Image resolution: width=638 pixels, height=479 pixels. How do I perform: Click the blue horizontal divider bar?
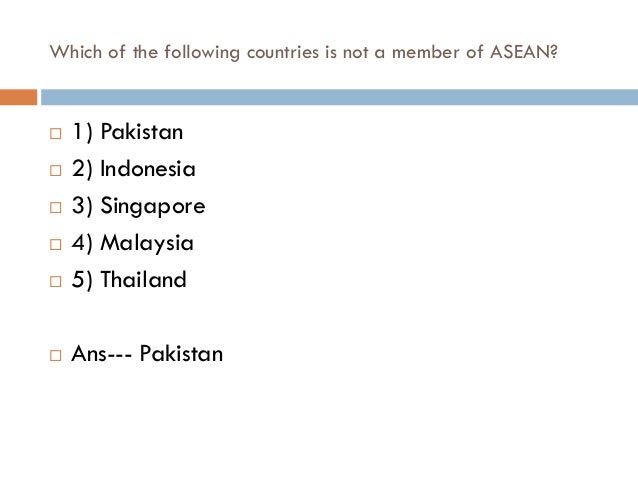339,97
